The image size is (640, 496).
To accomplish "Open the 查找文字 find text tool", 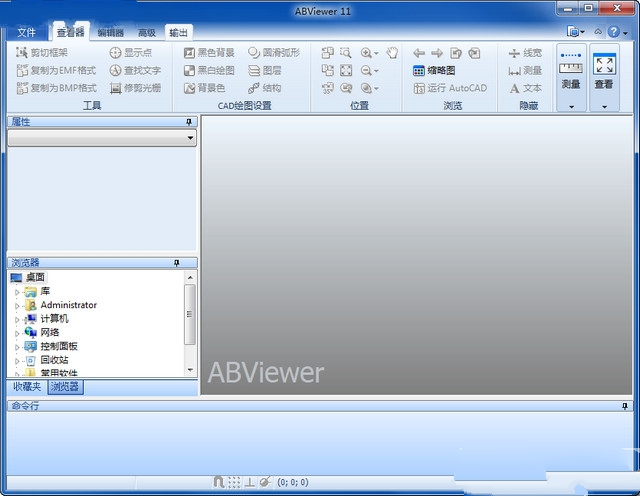I will coord(135,70).
